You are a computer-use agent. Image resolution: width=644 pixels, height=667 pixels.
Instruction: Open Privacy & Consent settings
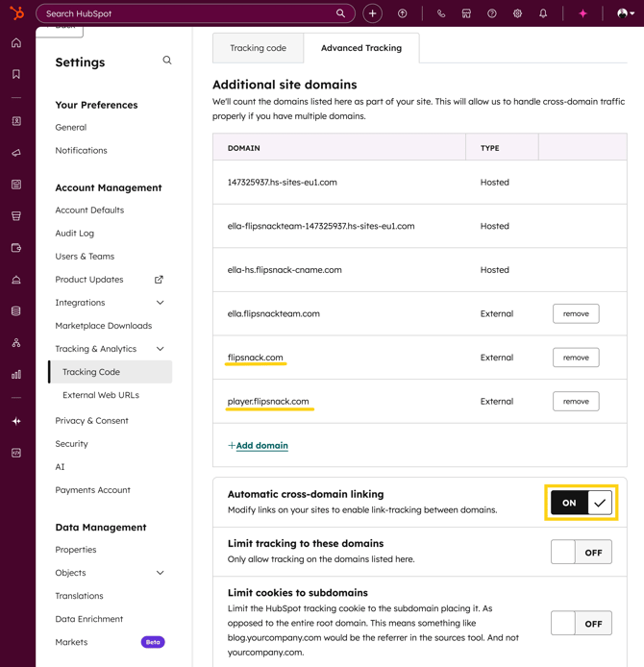click(91, 421)
